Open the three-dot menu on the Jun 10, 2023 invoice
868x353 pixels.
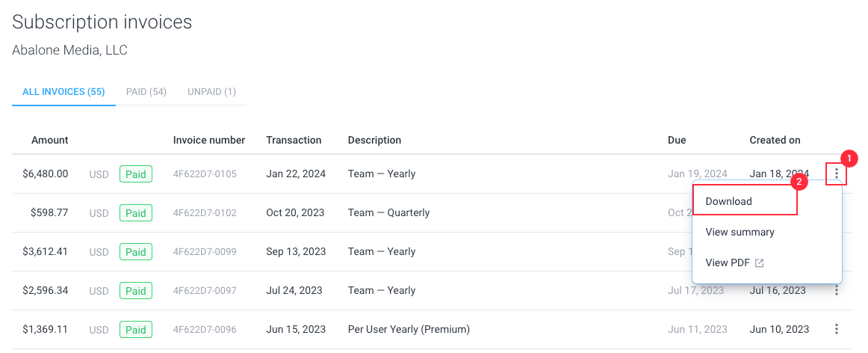point(837,329)
